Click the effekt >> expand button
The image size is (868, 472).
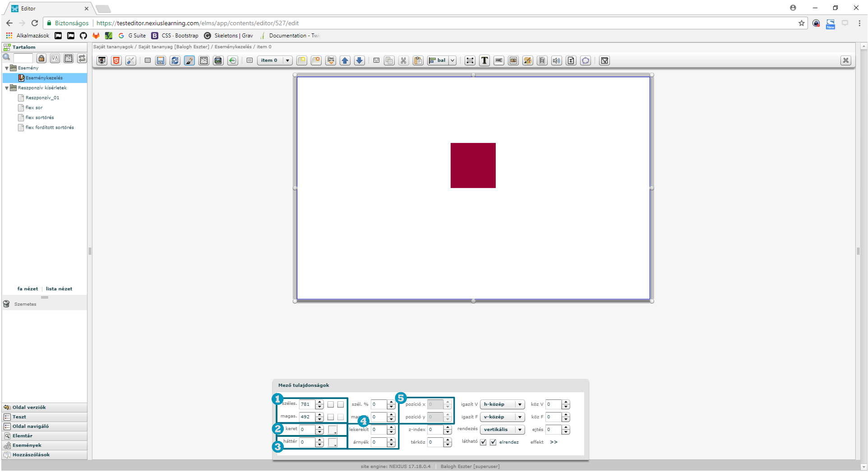(554, 442)
